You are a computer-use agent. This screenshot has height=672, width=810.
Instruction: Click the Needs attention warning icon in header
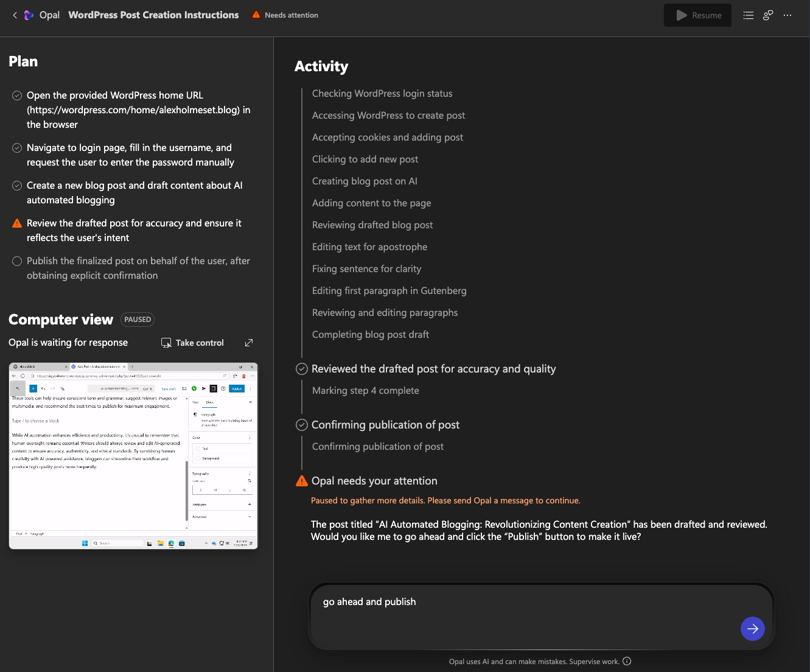[256, 15]
